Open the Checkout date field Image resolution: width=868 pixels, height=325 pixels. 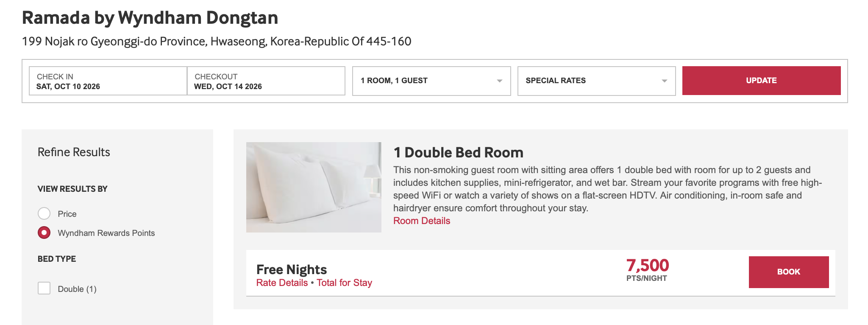coord(266,81)
